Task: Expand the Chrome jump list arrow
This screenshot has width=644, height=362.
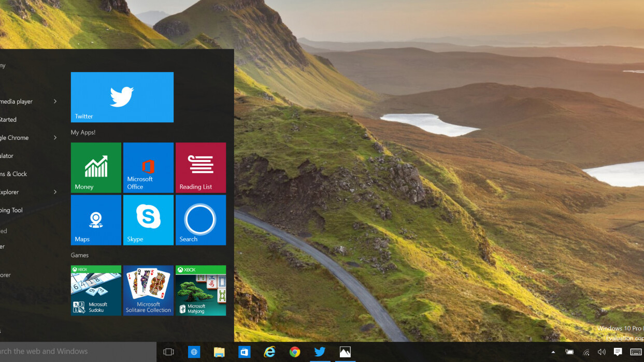Action: [x=55, y=138]
